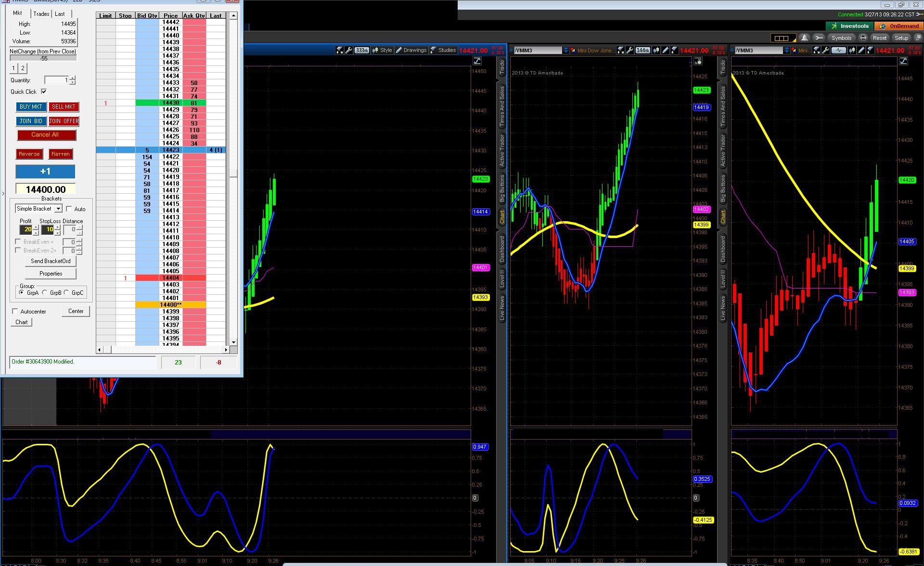Screen dimensions: 924x566
Task: Enable the Auto bracket checkbox
Action: click(x=69, y=209)
